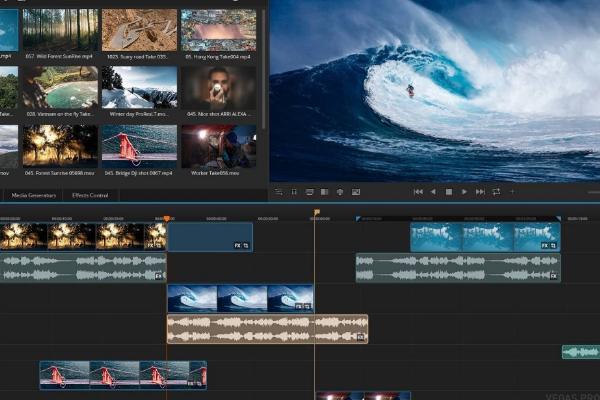Select the red bridge clip on timeline
Viewport: 600px width, 400px height.
tap(123, 376)
